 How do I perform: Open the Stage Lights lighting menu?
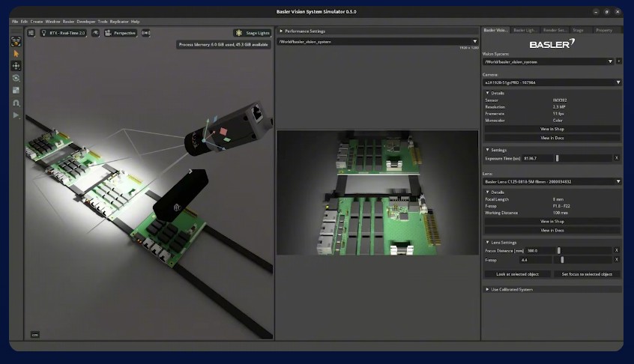(253, 33)
